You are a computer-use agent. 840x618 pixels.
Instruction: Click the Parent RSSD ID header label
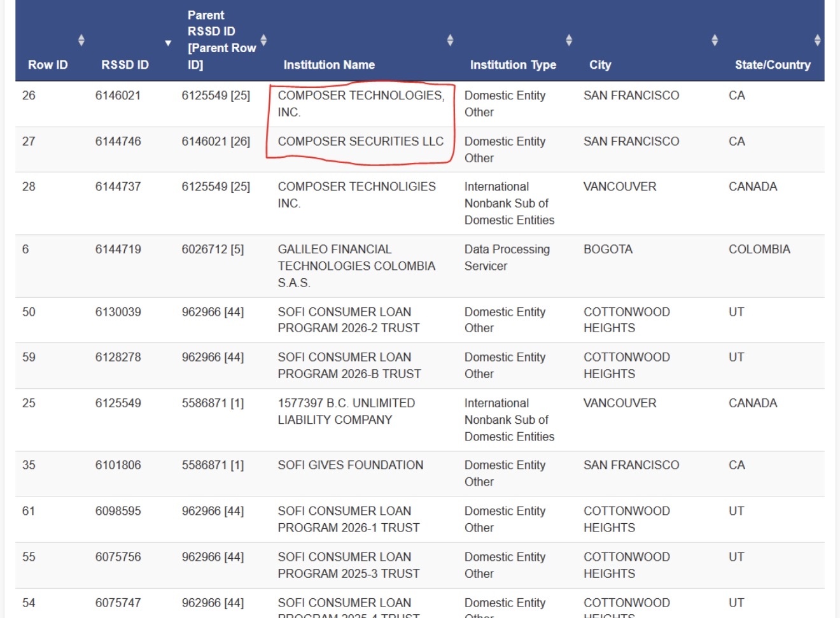(x=221, y=39)
